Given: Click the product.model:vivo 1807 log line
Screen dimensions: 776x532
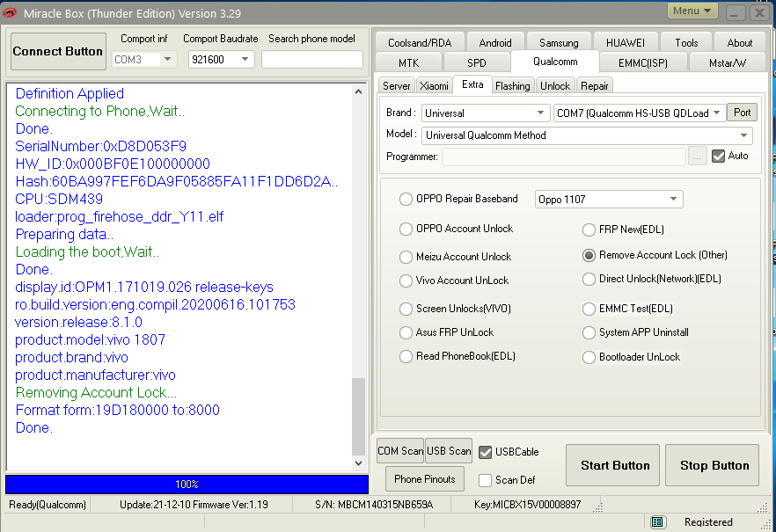Looking at the screenshot, I should [x=90, y=340].
